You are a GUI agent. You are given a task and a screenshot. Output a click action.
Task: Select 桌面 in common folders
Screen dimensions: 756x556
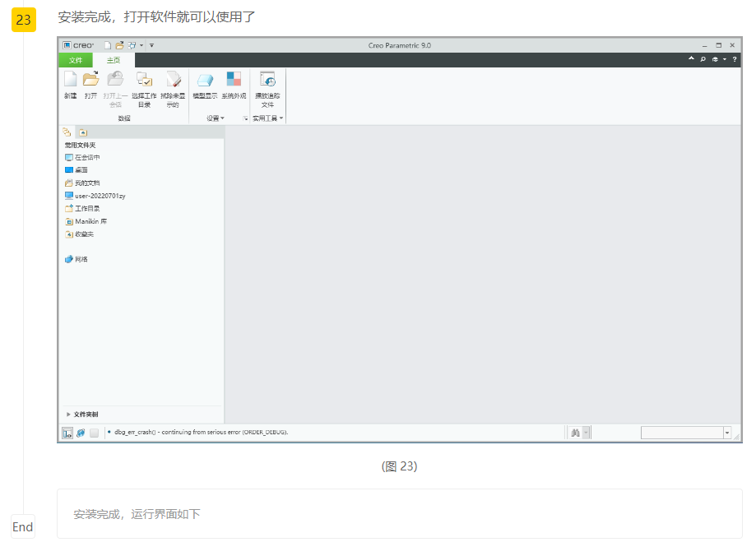(77, 169)
